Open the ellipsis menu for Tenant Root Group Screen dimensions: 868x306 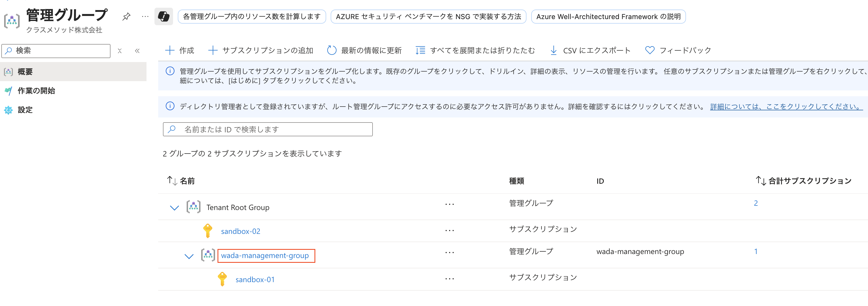pyautogui.click(x=449, y=204)
